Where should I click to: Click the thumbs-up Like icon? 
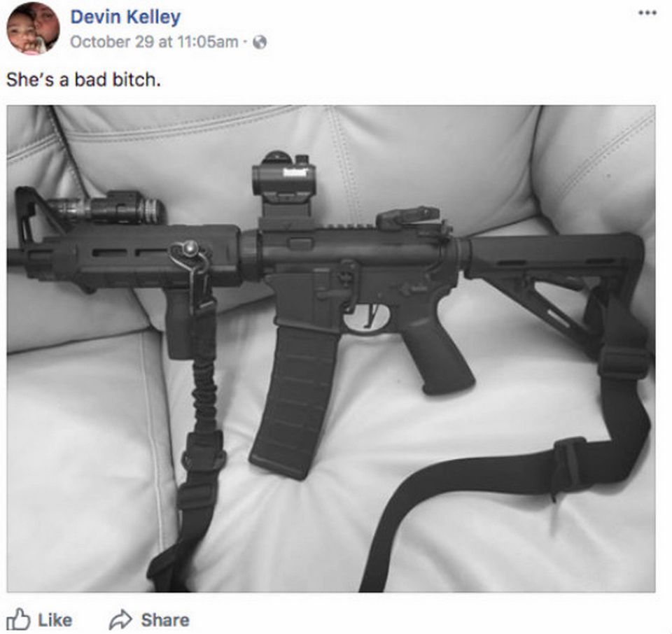18,619
